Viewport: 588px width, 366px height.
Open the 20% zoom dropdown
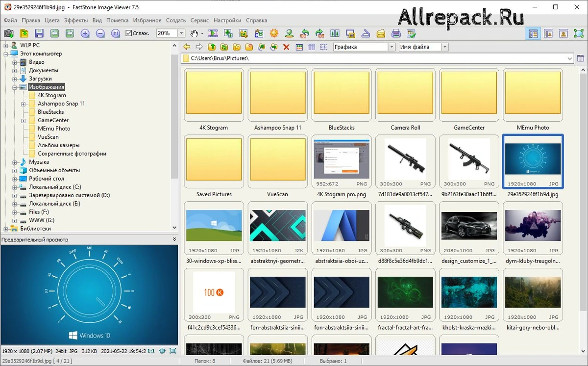pyautogui.click(x=181, y=33)
